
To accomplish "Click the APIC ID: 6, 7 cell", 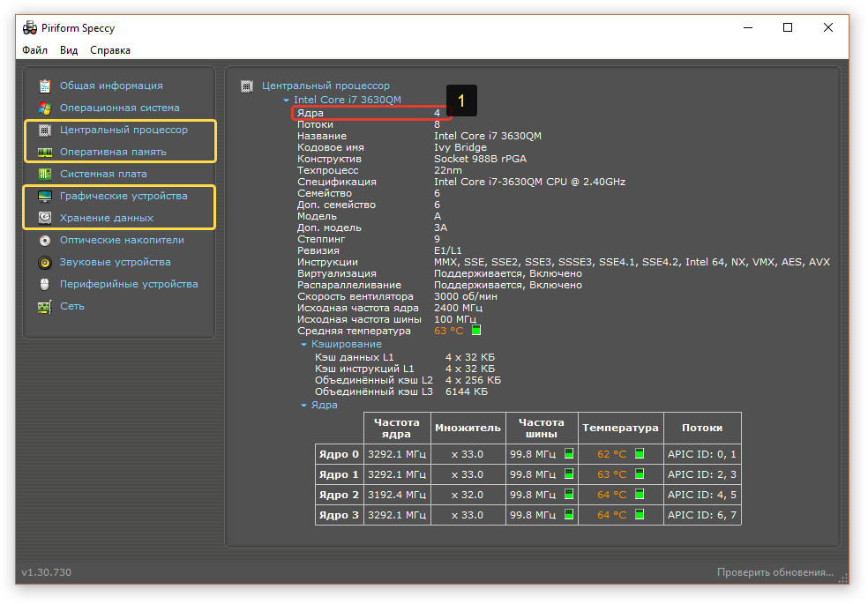I will coord(702,515).
